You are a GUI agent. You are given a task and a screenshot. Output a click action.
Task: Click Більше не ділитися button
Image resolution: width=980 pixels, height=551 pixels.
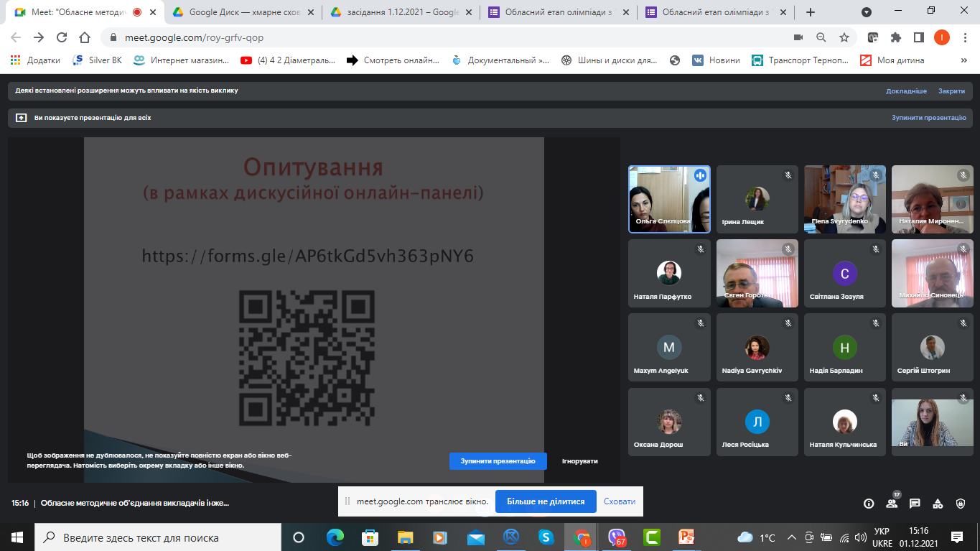(546, 501)
